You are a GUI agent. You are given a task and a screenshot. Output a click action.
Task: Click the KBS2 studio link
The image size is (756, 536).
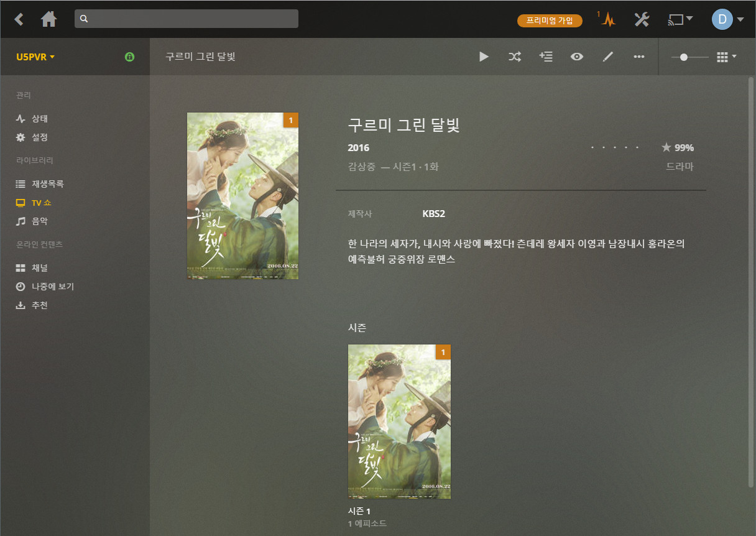433,214
